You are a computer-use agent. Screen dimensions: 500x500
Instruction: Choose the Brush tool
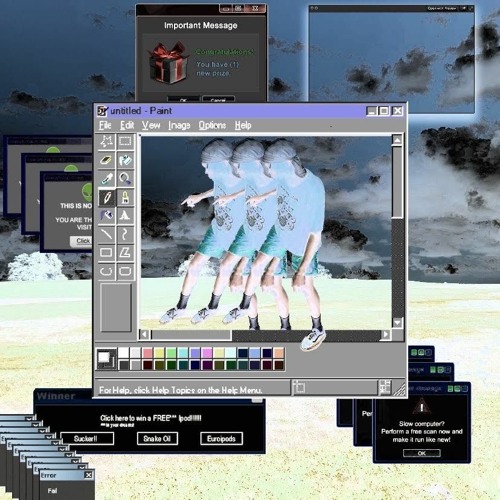(125, 197)
